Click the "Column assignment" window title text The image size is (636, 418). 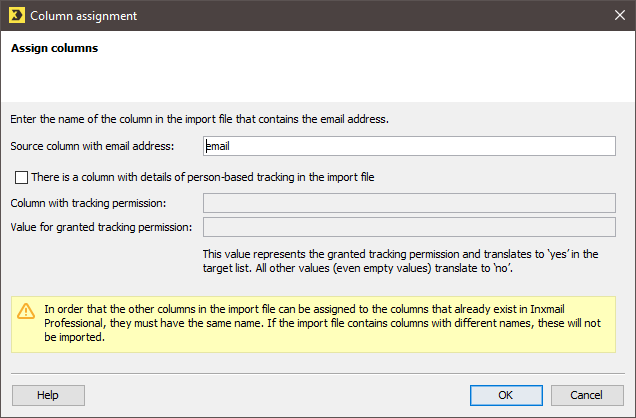click(84, 16)
